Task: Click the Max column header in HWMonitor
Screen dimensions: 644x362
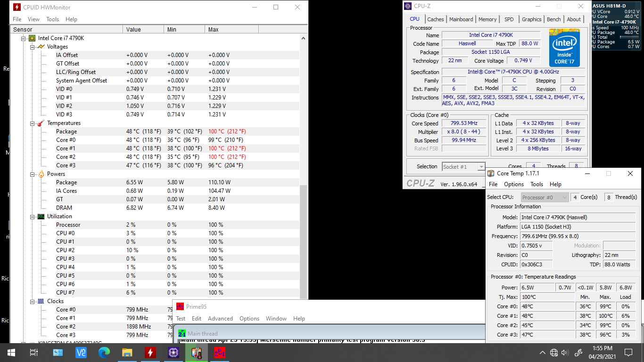Action: click(232, 29)
